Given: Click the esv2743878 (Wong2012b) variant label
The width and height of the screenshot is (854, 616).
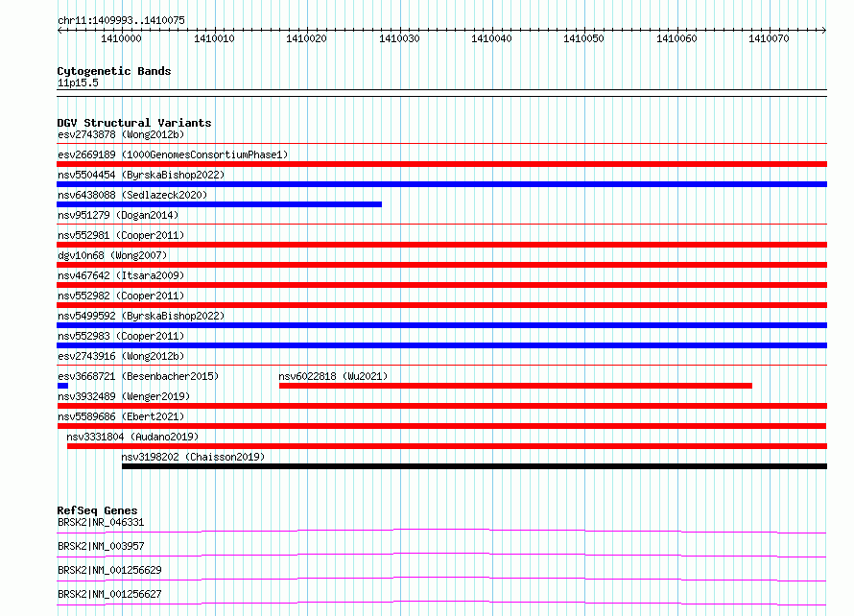Looking at the screenshot, I should tap(121, 134).
